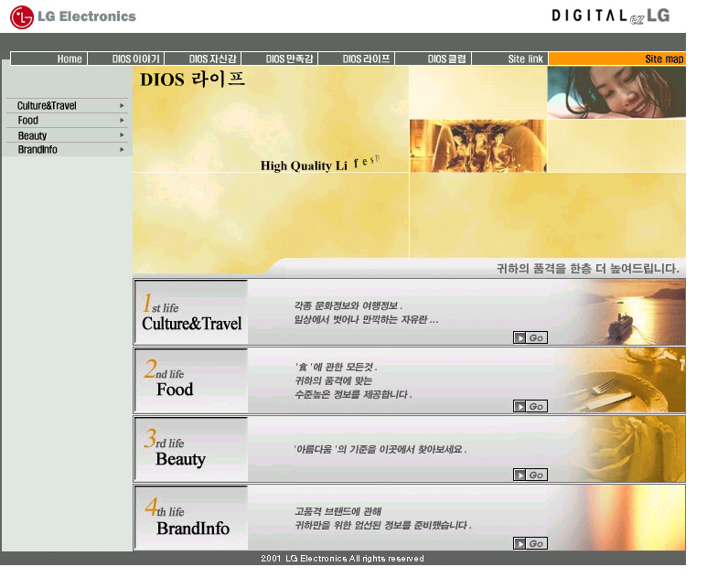This screenshot has width=707, height=588.
Task: Select Beauty in the sidebar
Action: 32,135
